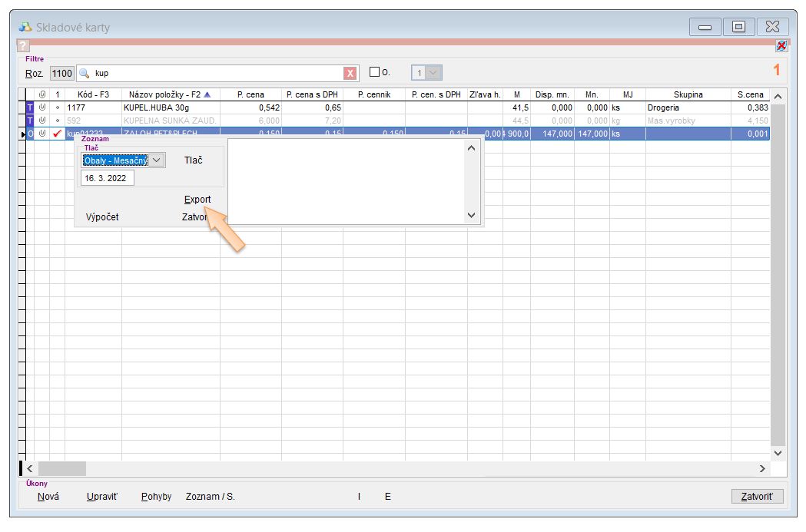Click the red X clear-search icon
This screenshot has width=806, height=532.
[x=350, y=73]
